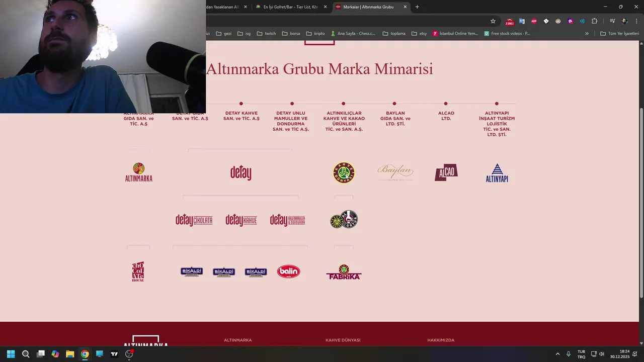This screenshot has height=362, width=644.
Task: Click the ALCAO LTD. company label
Action: click(x=446, y=116)
